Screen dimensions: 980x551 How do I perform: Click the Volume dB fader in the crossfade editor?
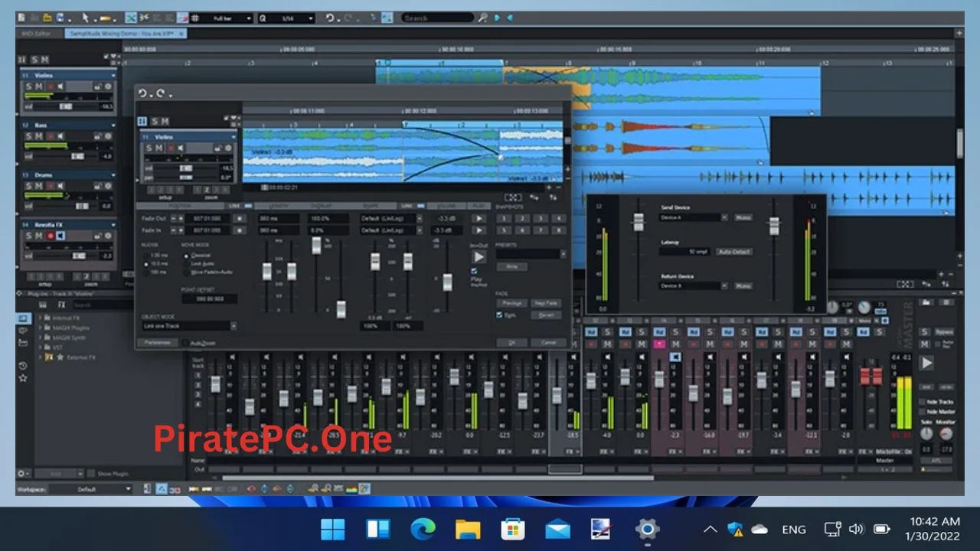[447, 282]
